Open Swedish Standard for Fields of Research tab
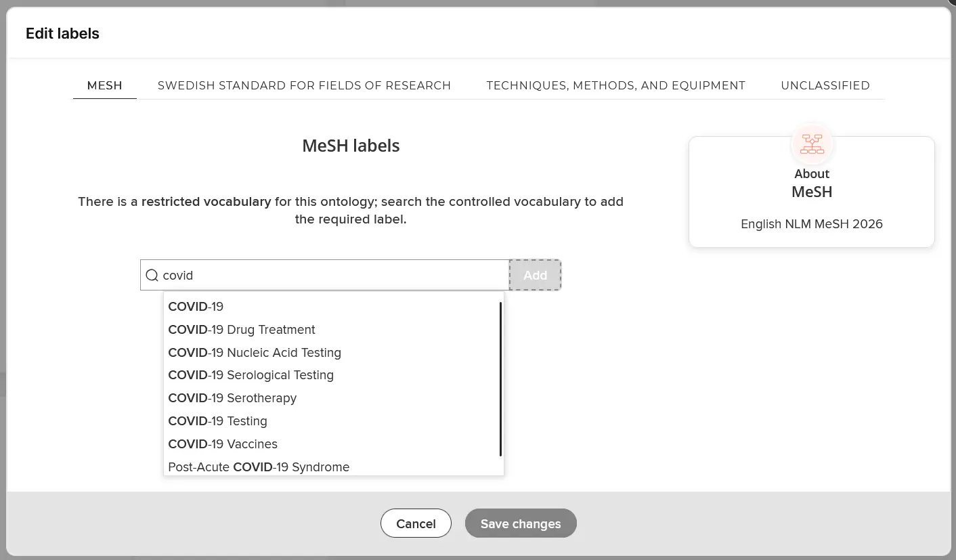Image resolution: width=956 pixels, height=560 pixels. point(304,86)
